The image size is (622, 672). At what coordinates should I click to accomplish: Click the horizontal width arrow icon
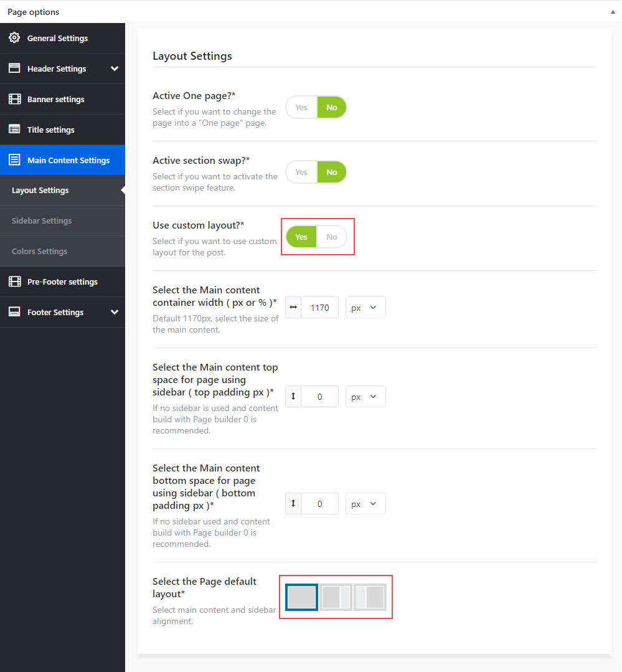[x=293, y=308]
